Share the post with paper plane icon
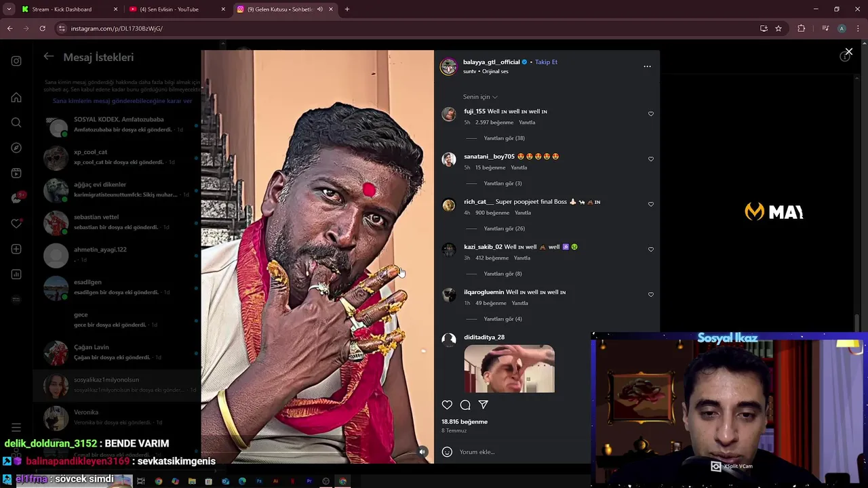 tap(484, 405)
